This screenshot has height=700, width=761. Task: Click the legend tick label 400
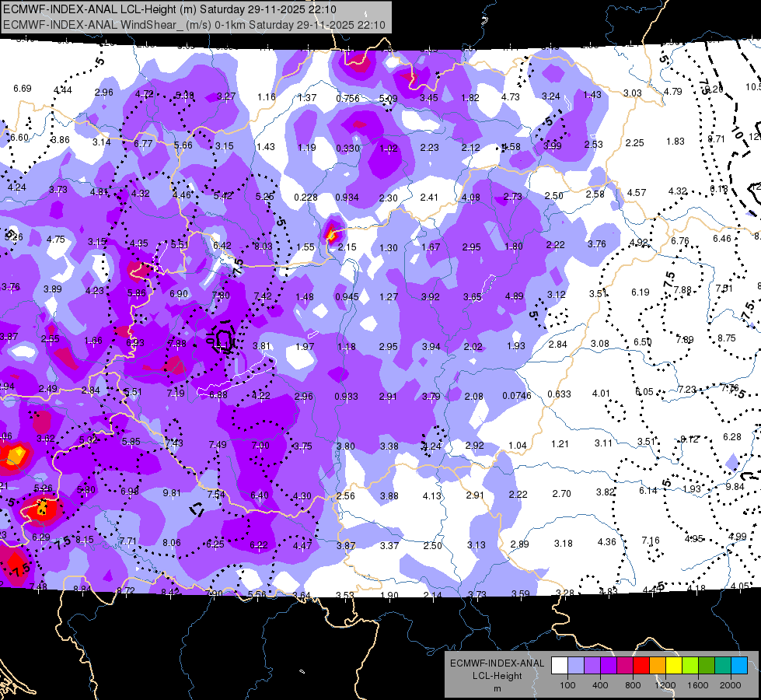pos(600,685)
